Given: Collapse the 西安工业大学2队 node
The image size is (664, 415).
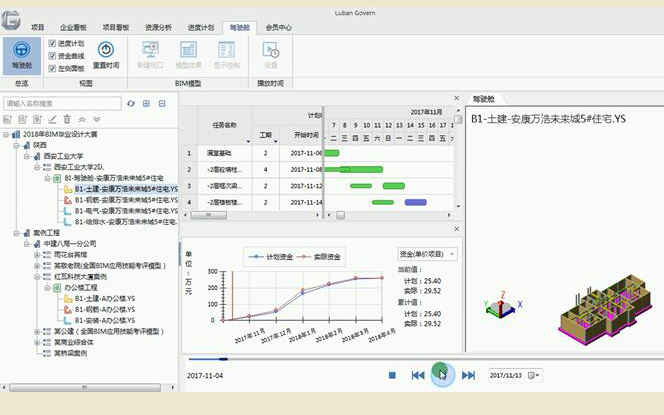Looking at the screenshot, I should pos(37,167).
